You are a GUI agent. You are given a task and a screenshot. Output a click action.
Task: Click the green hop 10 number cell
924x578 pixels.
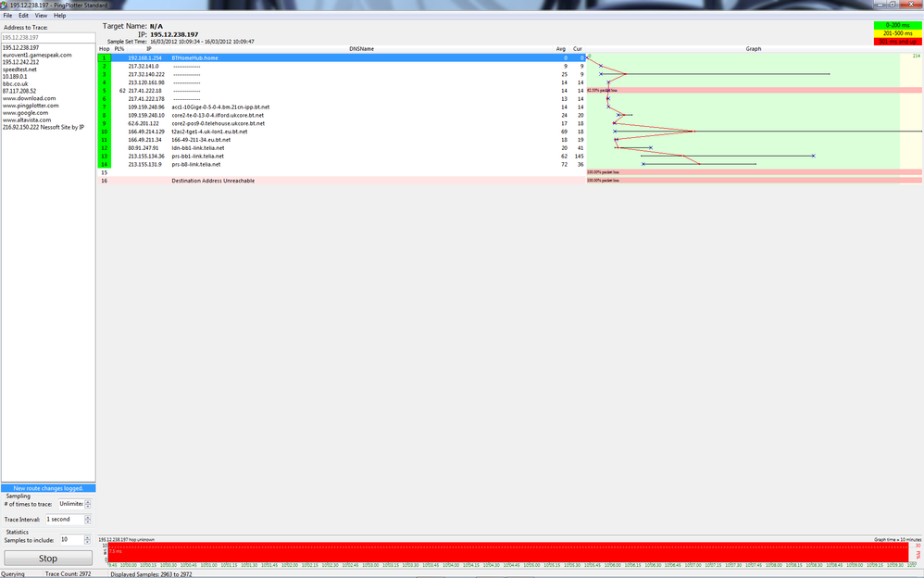pyautogui.click(x=105, y=132)
